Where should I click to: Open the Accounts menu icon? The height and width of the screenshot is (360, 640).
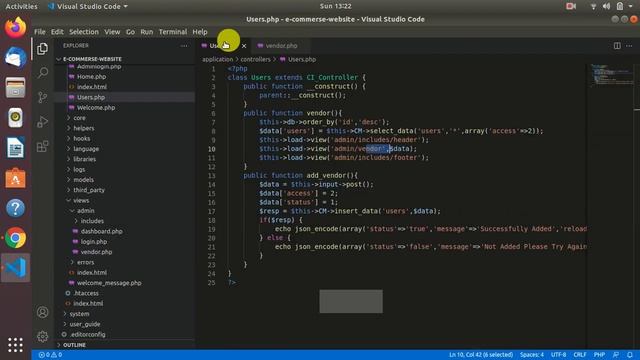[x=42, y=312]
